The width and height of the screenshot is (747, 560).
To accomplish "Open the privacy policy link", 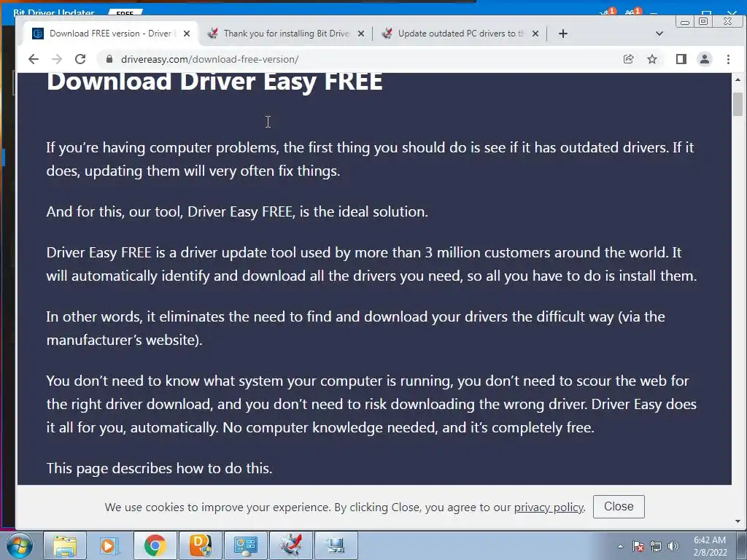I will pos(549,507).
